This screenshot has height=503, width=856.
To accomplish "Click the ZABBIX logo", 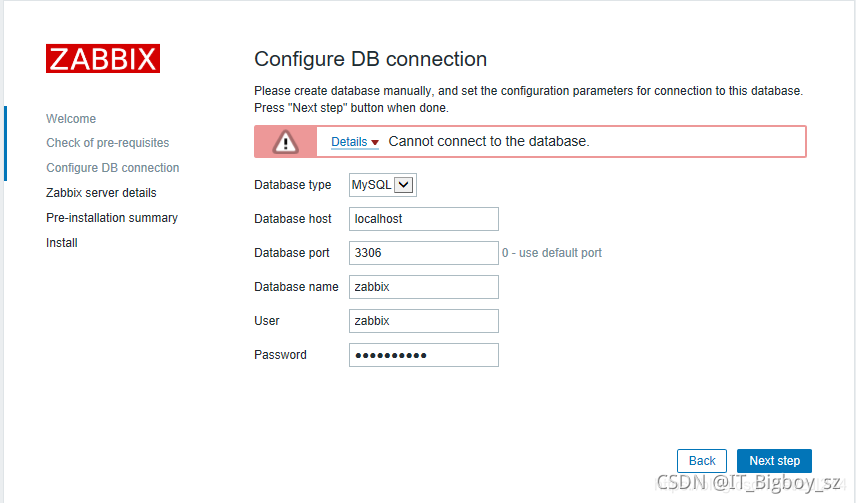I will (103, 58).
